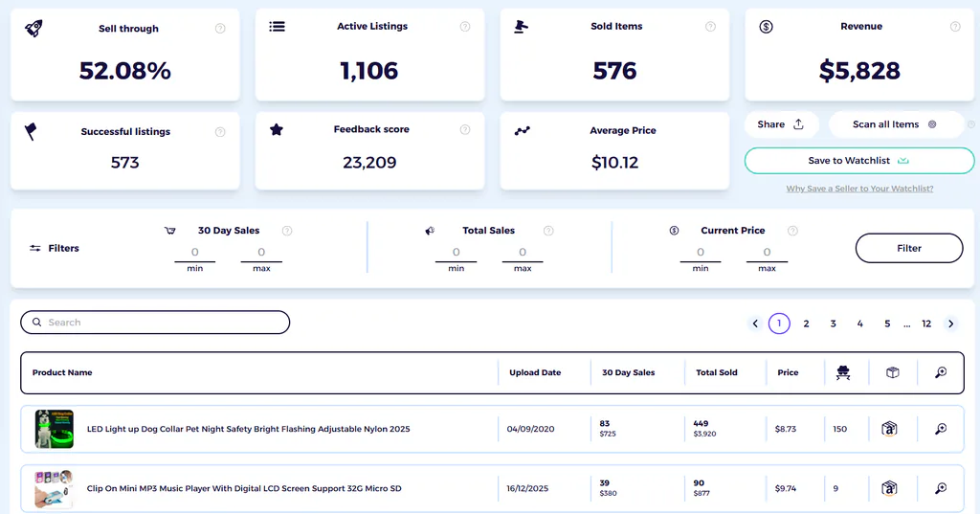The height and width of the screenshot is (514, 980).
Task: Click the 30 Day Sales cart icon
Action: 170,231
